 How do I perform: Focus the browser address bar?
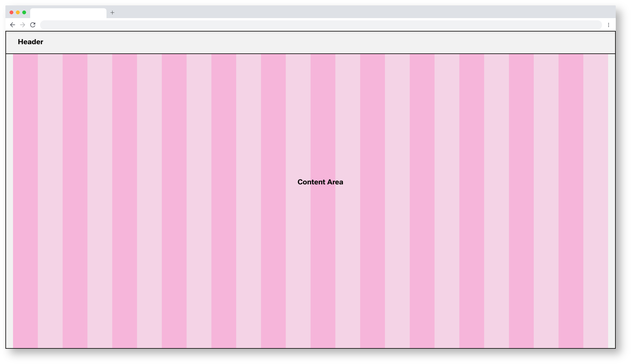tap(320, 25)
